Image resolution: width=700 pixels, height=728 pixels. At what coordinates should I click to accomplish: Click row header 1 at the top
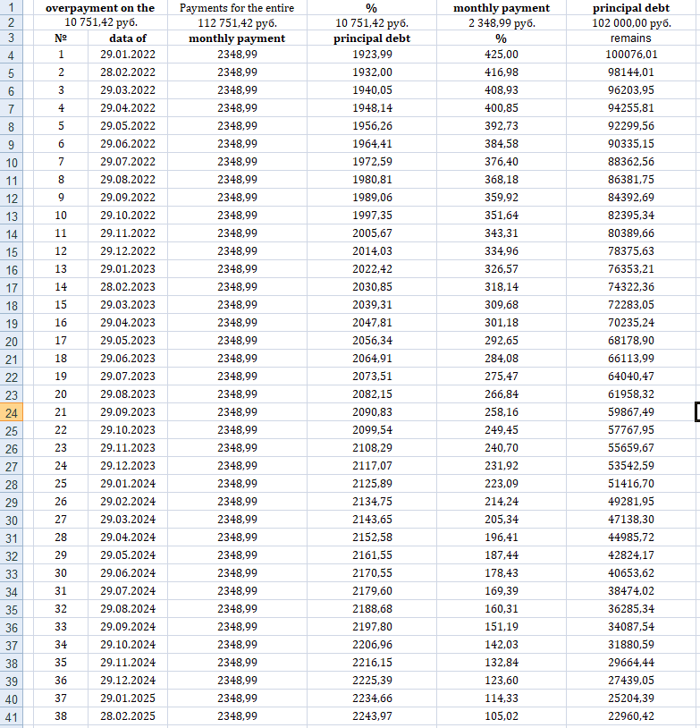(12, 8)
